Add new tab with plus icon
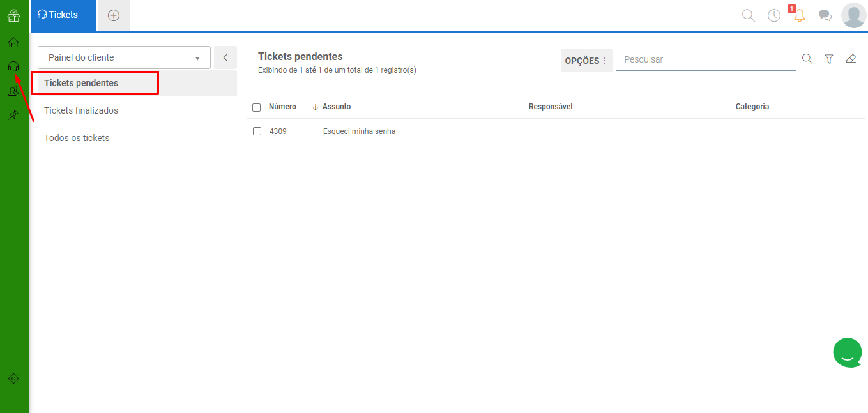Viewport: 868px width, 413px height. point(114,15)
